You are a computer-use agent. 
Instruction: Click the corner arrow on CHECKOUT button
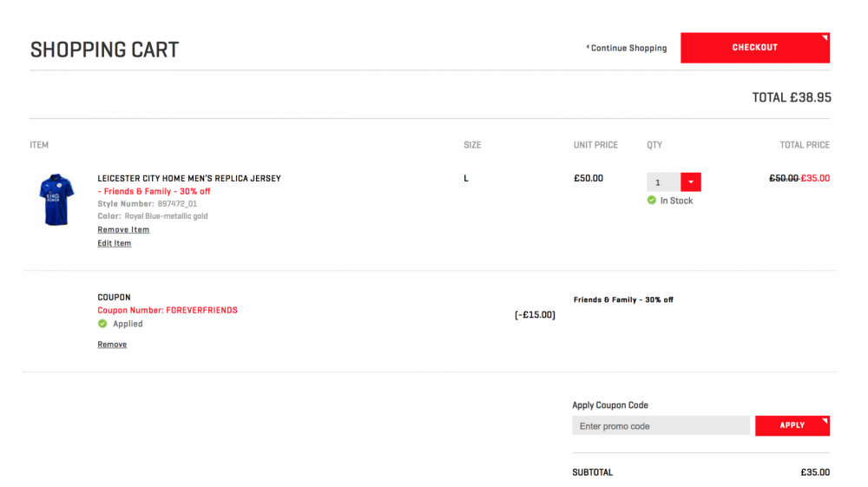pyautogui.click(x=825, y=37)
